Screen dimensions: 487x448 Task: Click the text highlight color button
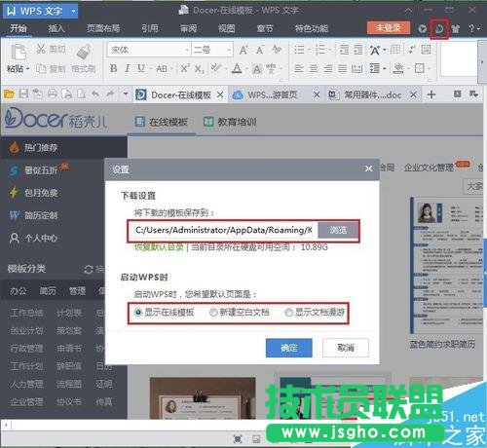tap(215, 68)
